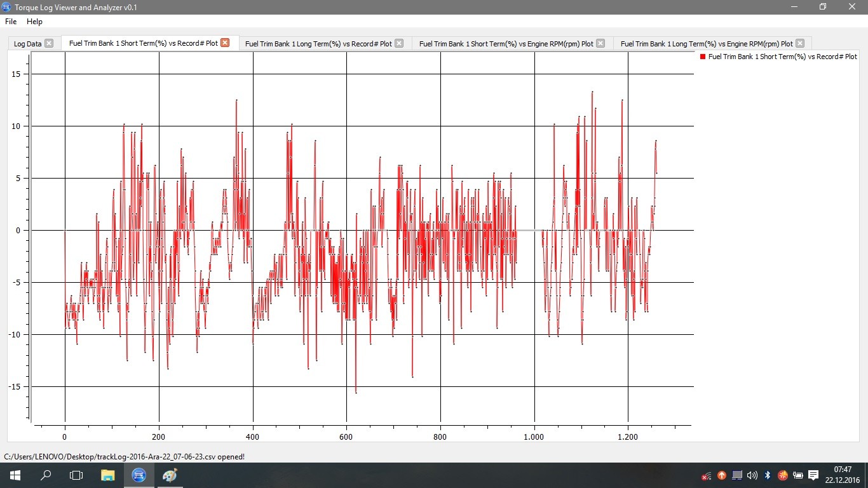Switch to the Log Data tab
Viewport: 868px width, 488px height.
tap(27, 44)
